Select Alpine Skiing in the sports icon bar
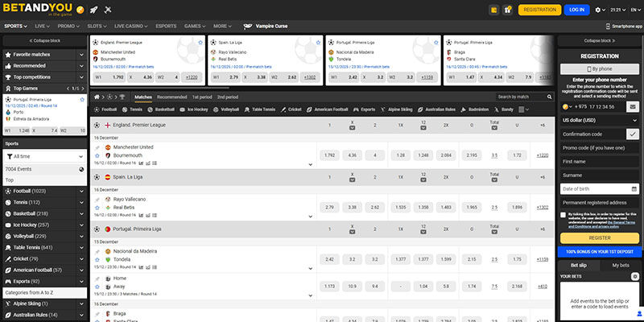 396,109
